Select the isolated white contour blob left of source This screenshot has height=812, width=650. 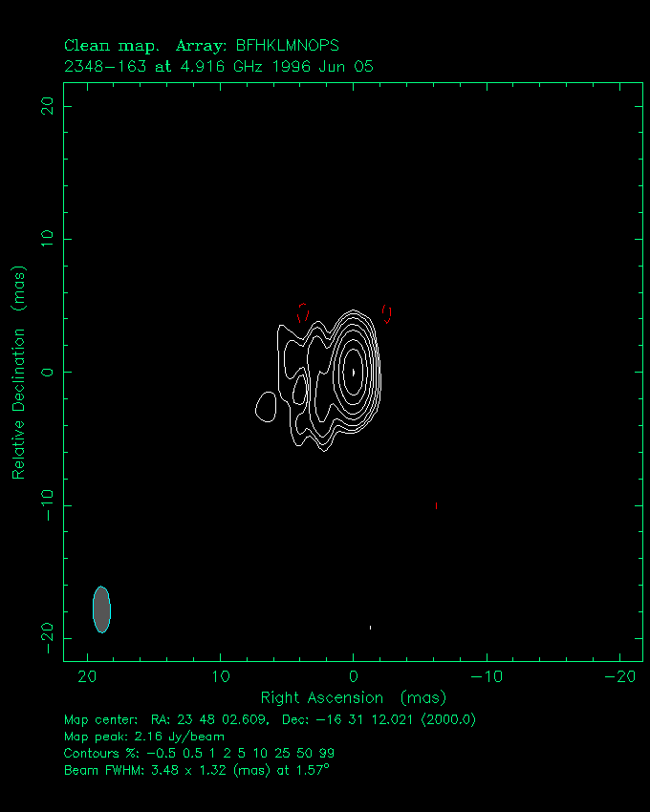(267, 407)
